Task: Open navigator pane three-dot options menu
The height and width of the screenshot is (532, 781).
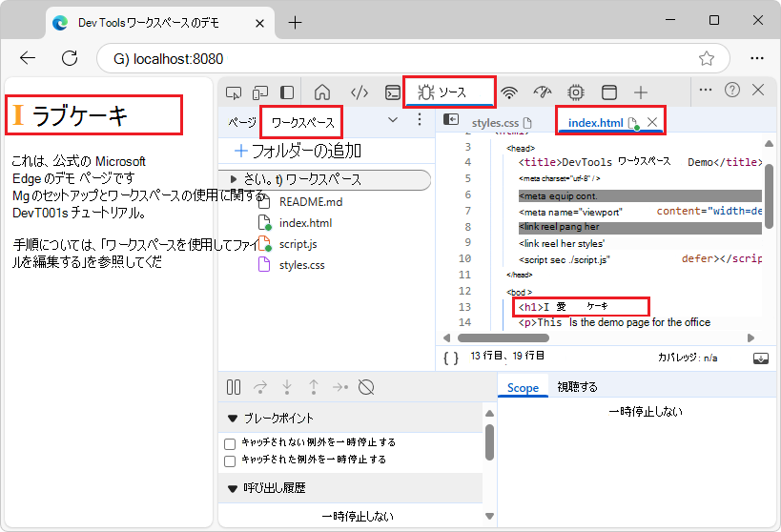Action: [x=420, y=119]
